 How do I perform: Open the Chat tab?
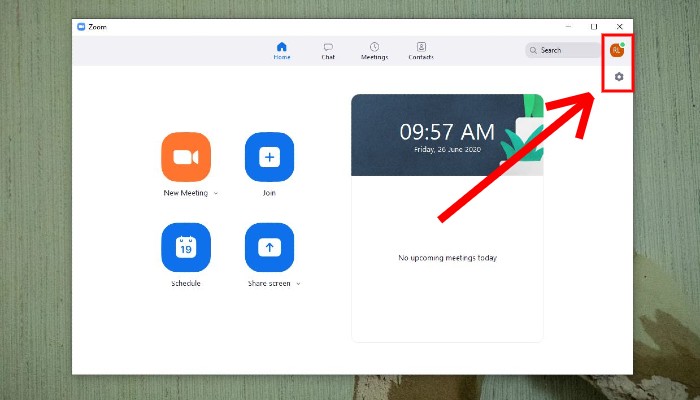(328, 51)
